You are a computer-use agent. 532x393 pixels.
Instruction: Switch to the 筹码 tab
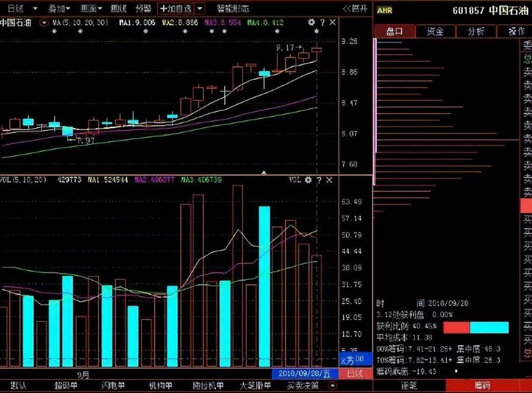coord(482,386)
